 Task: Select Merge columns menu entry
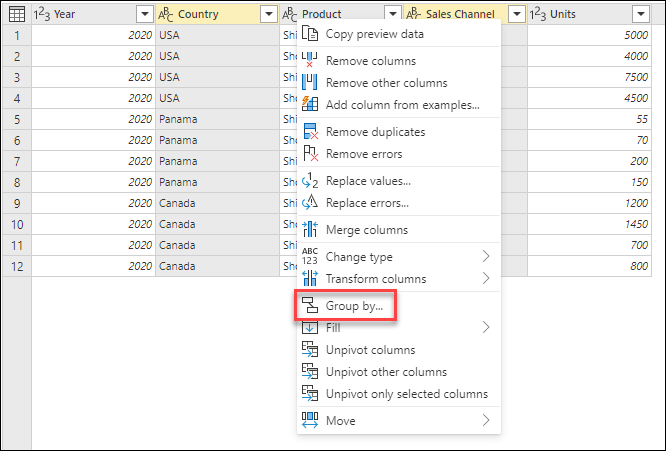[x=399, y=230]
